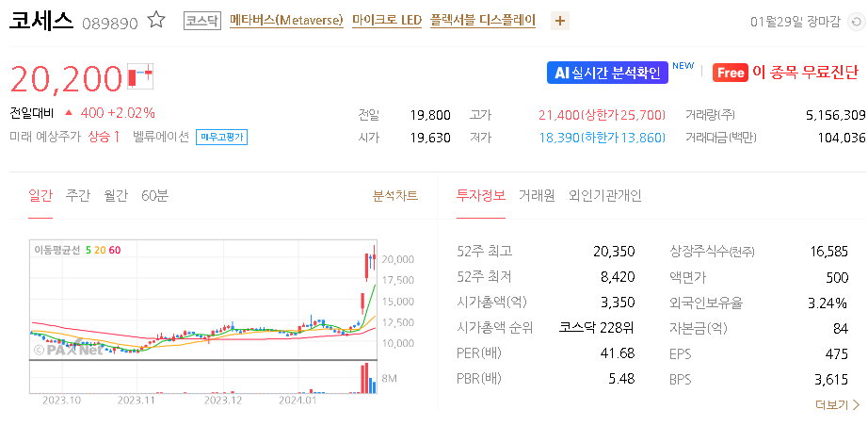Add 코세스 to favorites with star icon
Screen dimensions: 868x426
click(156, 21)
